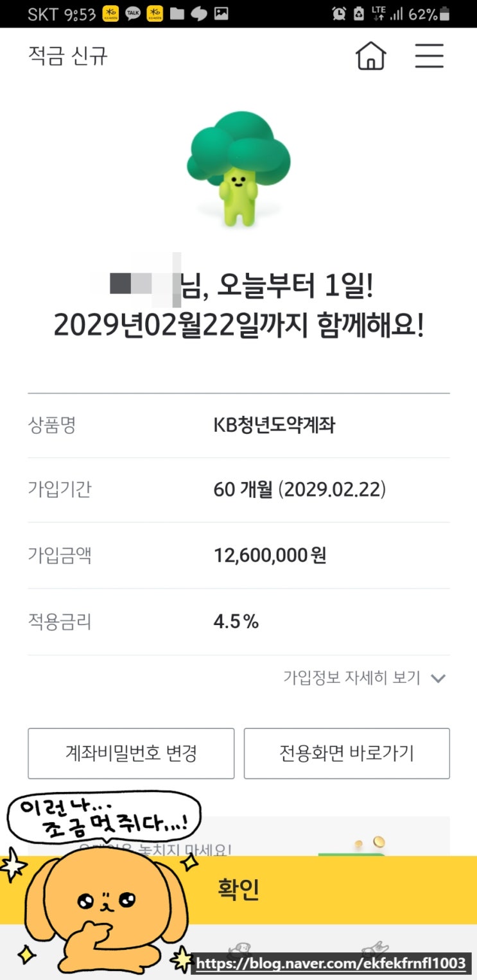The height and width of the screenshot is (980, 477).
Task: Tap the 적금 신규 page title
Action: 68,56
